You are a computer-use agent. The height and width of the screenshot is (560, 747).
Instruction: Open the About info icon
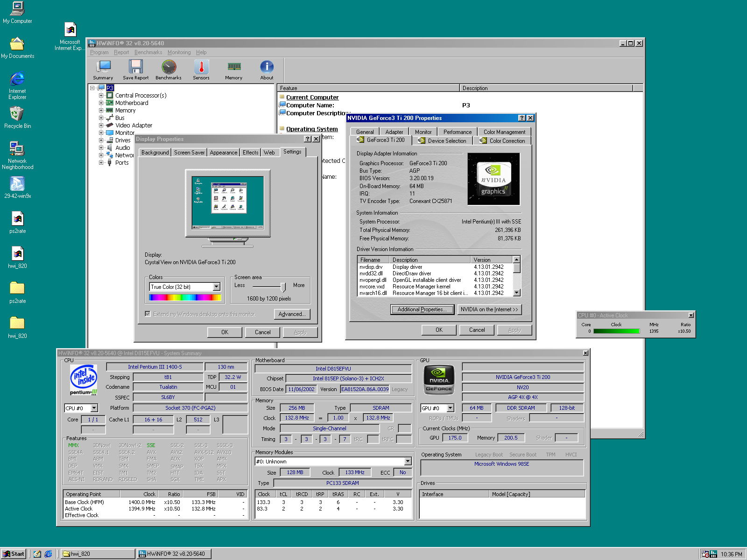267,70
